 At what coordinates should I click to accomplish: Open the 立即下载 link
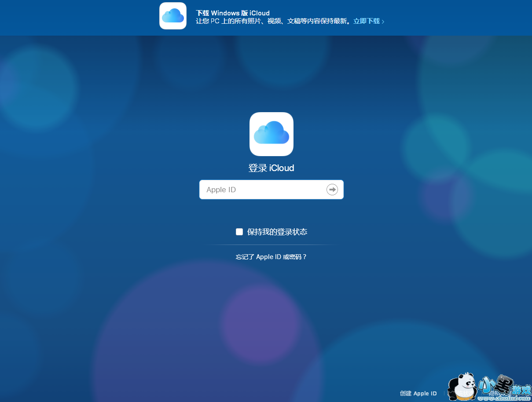tap(369, 21)
